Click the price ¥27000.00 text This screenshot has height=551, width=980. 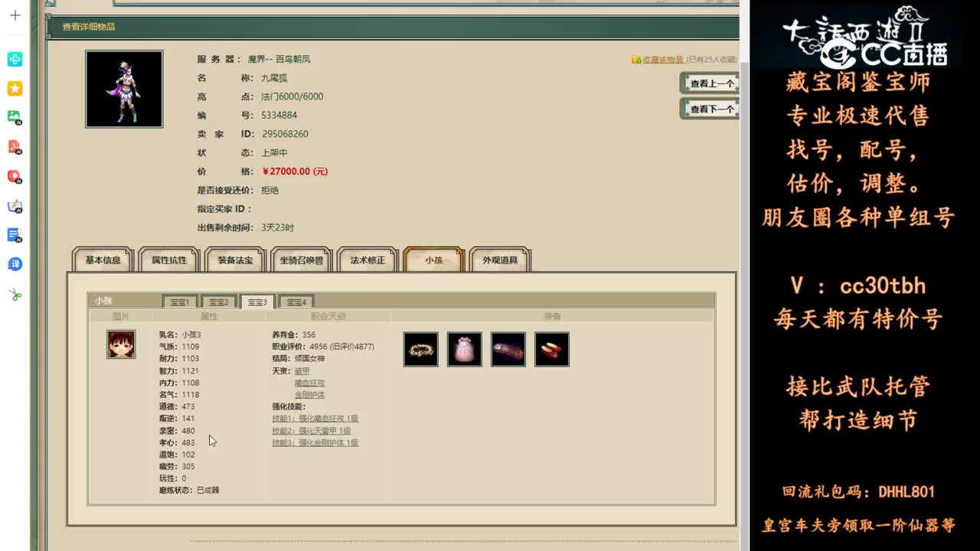tap(295, 171)
